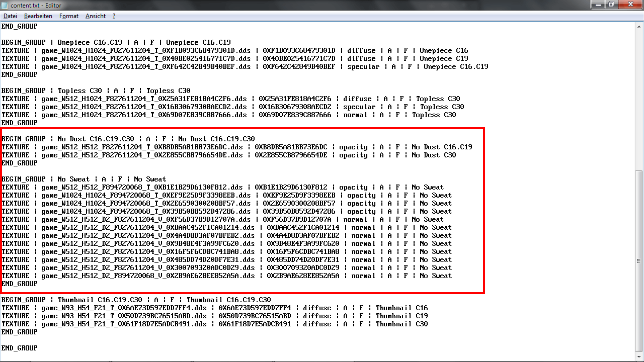Click the vertical scrollbar thumb
Image resolution: width=644 pixels, height=362 pixels.
coord(639,260)
